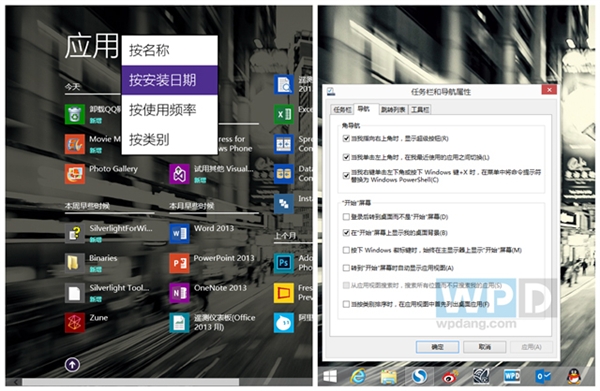Open the Binaries folder icon
Image resolution: width=600 pixels, height=391 pixels.
pyautogui.click(x=75, y=264)
